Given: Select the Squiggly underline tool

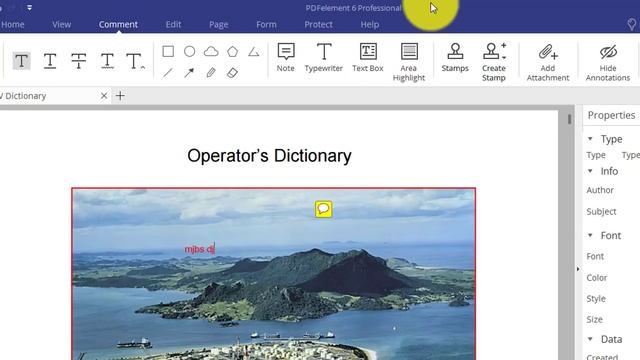Looking at the screenshot, I should 107,61.
